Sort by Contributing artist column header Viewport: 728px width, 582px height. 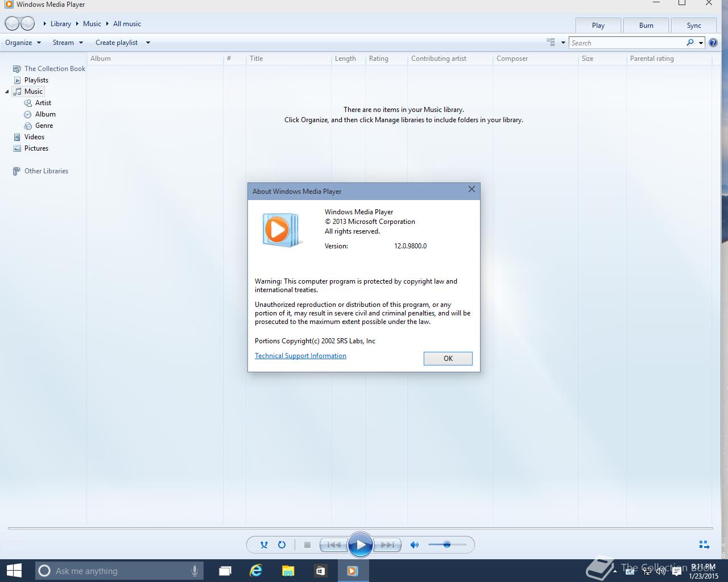(x=450, y=59)
